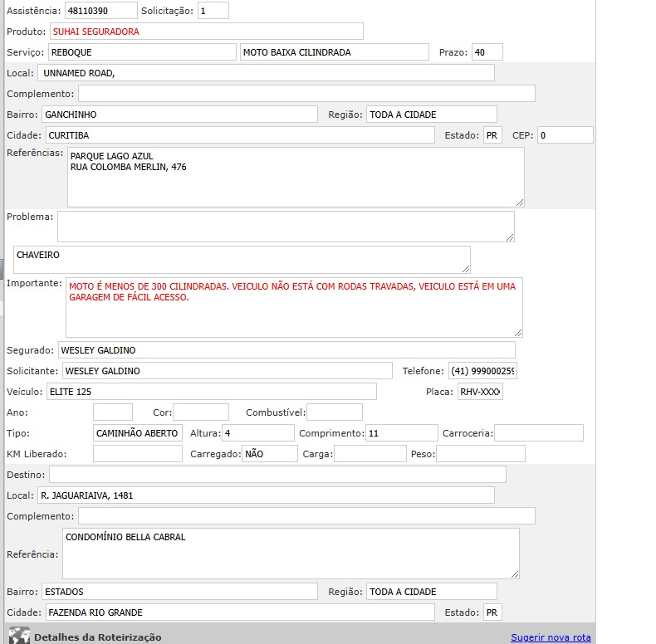The height and width of the screenshot is (644, 656).
Task: Click the empty Combustível field
Action: pos(334,412)
